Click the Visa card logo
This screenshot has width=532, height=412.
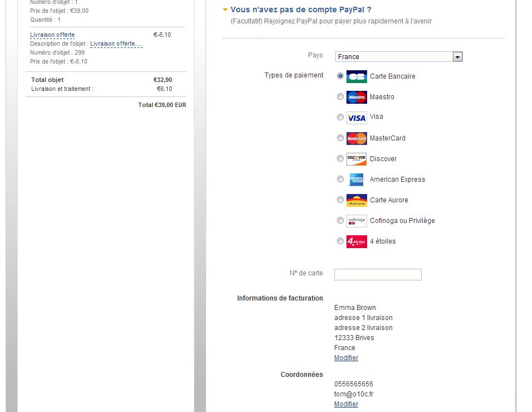point(357,118)
